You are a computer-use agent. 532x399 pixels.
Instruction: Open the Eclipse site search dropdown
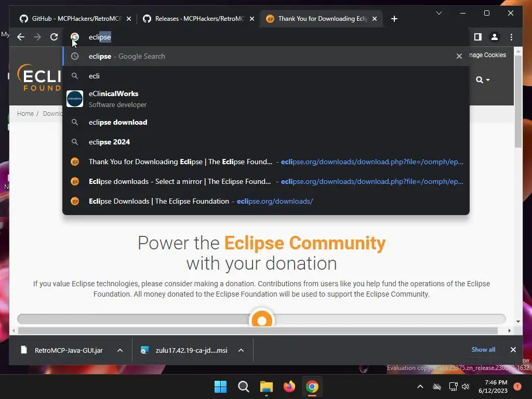pos(483,79)
